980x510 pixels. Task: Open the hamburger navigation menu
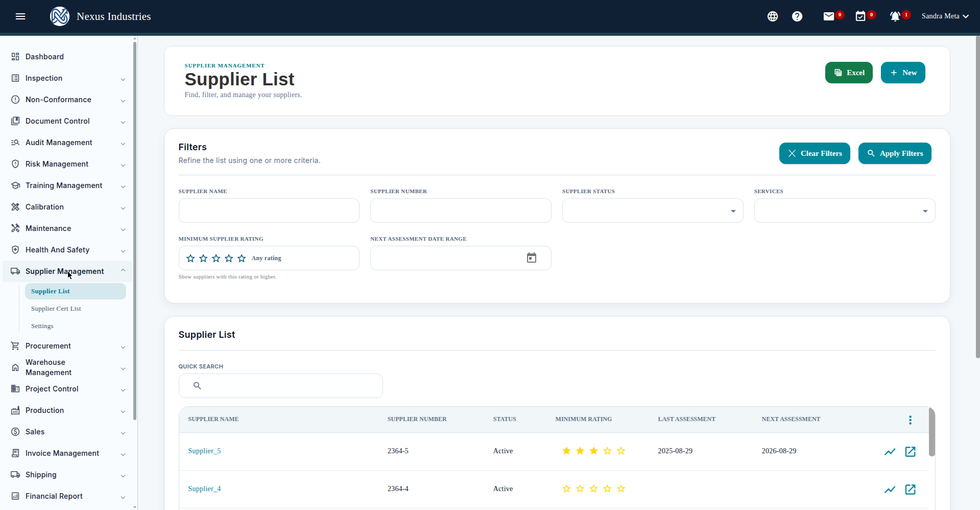(20, 16)
